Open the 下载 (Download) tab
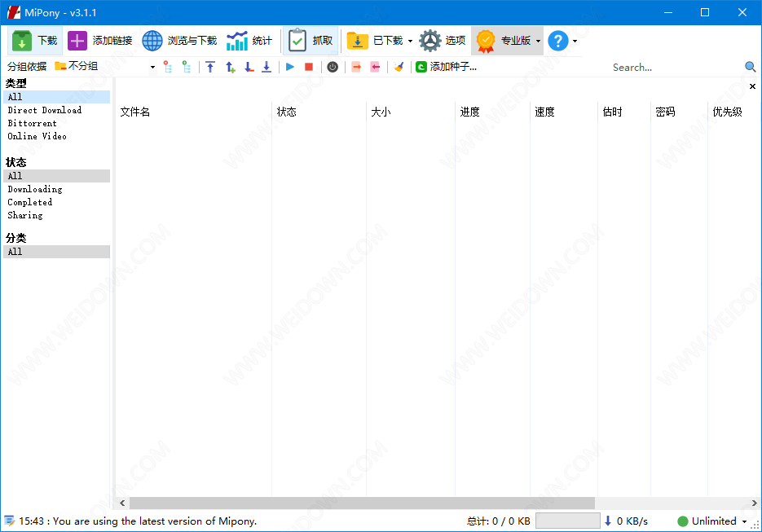This screenshot has height=532, width=762. [x=35, y=41]
